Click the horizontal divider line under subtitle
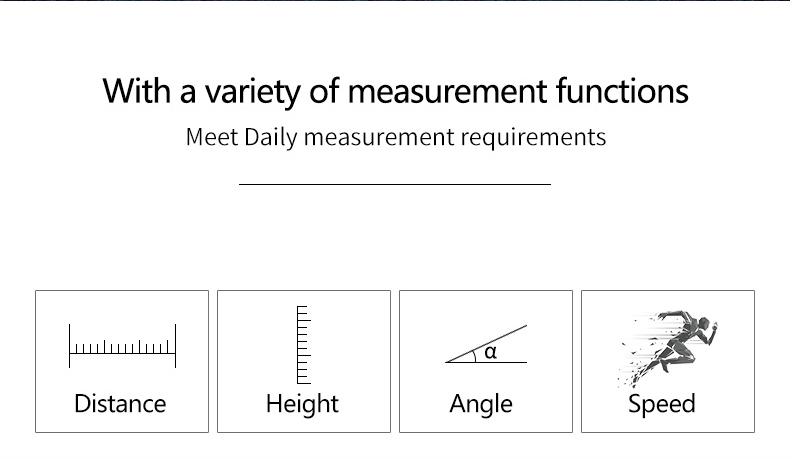 coord(395,184)
